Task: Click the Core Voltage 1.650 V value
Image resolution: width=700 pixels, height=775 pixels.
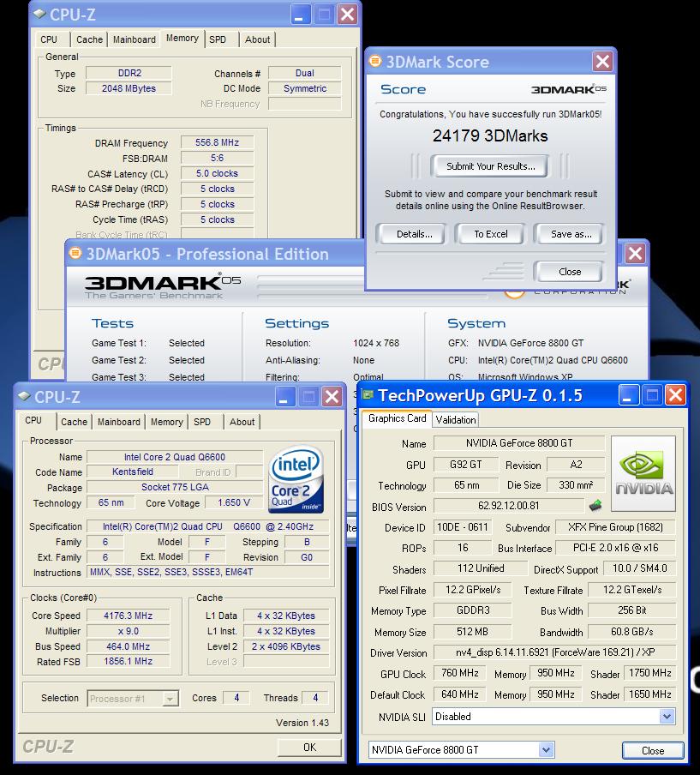Action: 234,502
